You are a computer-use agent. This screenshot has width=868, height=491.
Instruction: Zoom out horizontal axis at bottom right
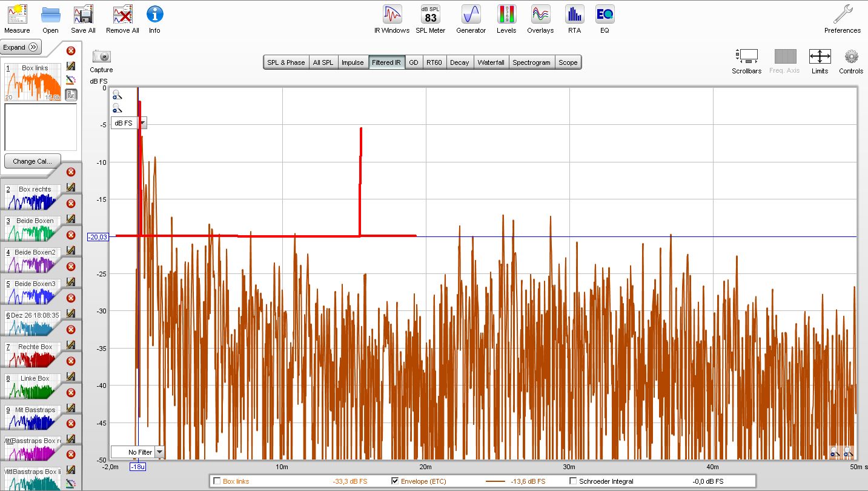coord(835,452)
